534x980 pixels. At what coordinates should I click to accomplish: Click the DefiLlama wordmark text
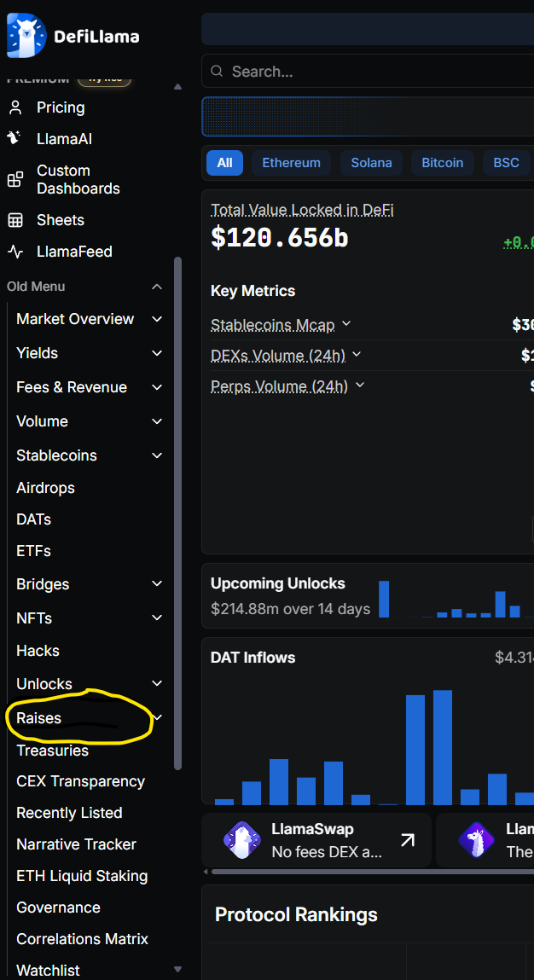97,37
